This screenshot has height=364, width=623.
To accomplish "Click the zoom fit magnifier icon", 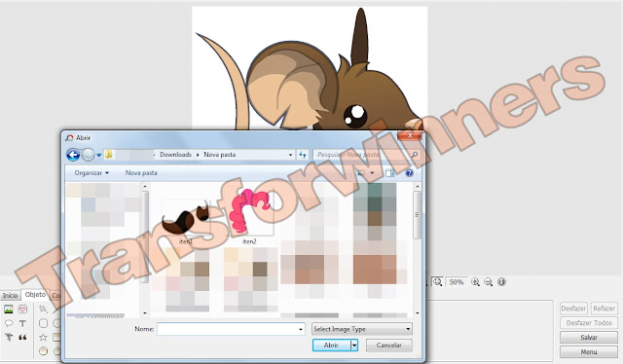I will click(437, 281).
